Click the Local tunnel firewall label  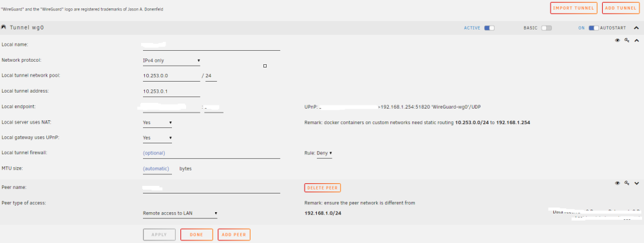click(x=25, y=153)
